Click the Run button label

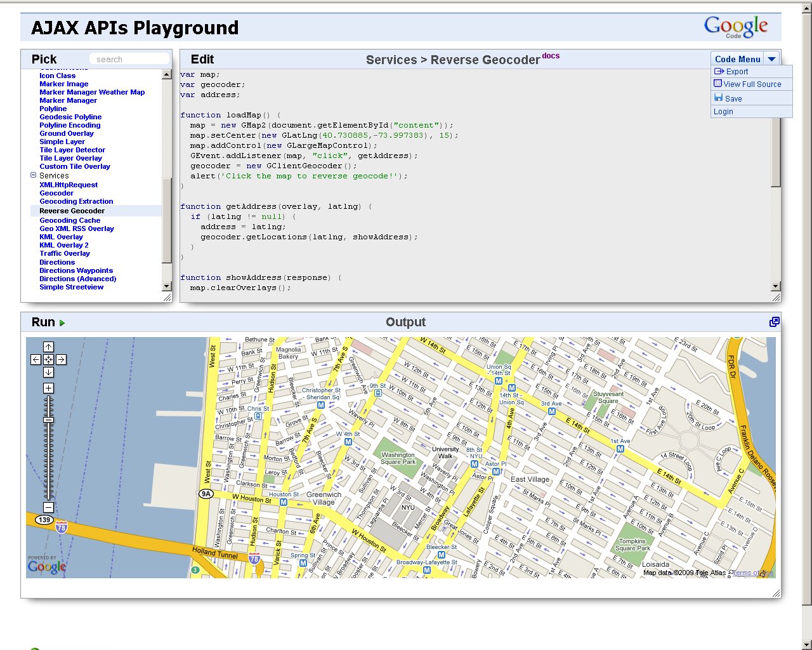43,322
